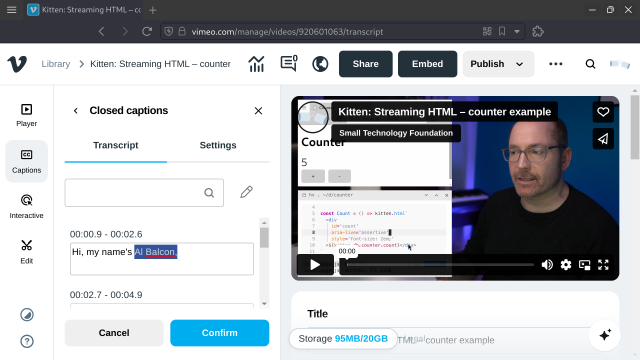This screenshot has width=640, height=360.
Task: Open the browser extensions puzzle icon
Action: [538, 31]
